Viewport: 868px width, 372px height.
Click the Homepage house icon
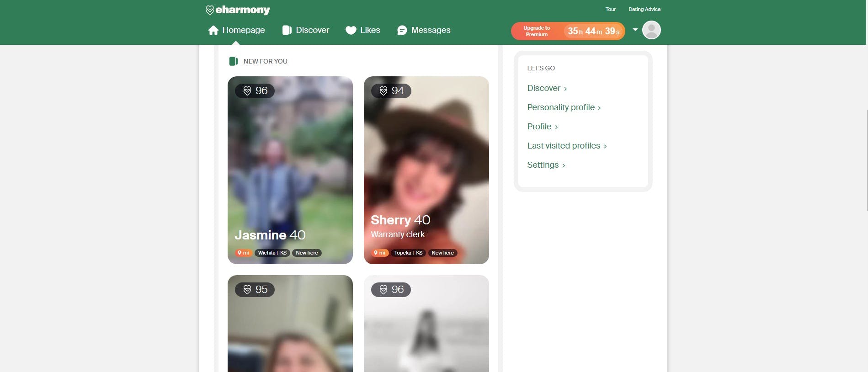(x=213, y=30)
